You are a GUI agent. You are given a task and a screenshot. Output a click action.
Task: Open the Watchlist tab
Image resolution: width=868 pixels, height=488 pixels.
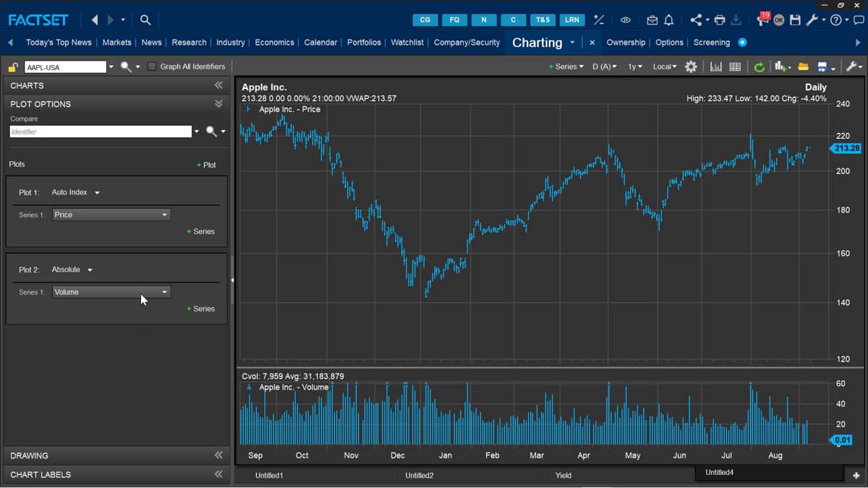pyautogui.click(x=407, y=43)
